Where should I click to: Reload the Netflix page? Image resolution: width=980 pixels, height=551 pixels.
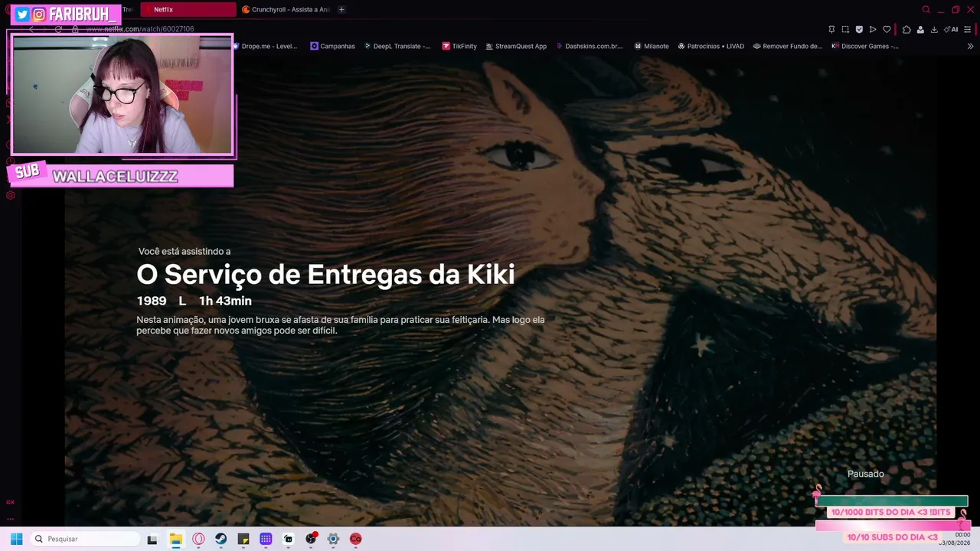(x=58, y=29)
